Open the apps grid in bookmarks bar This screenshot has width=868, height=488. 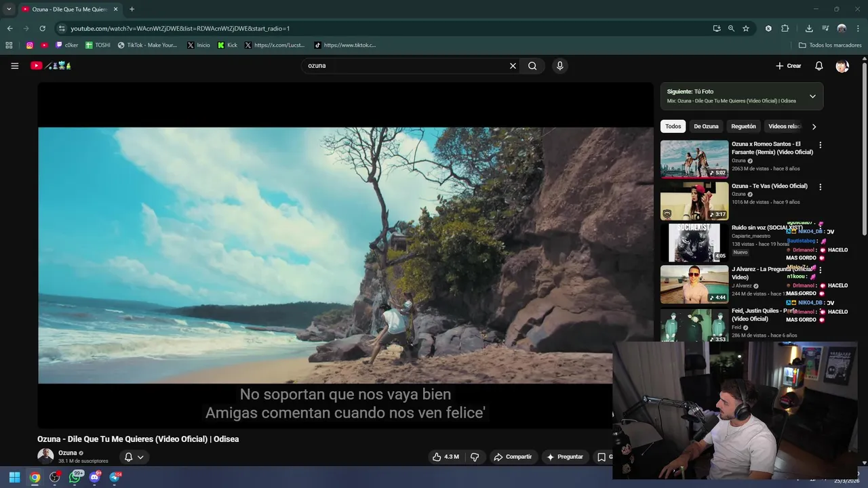9,45
